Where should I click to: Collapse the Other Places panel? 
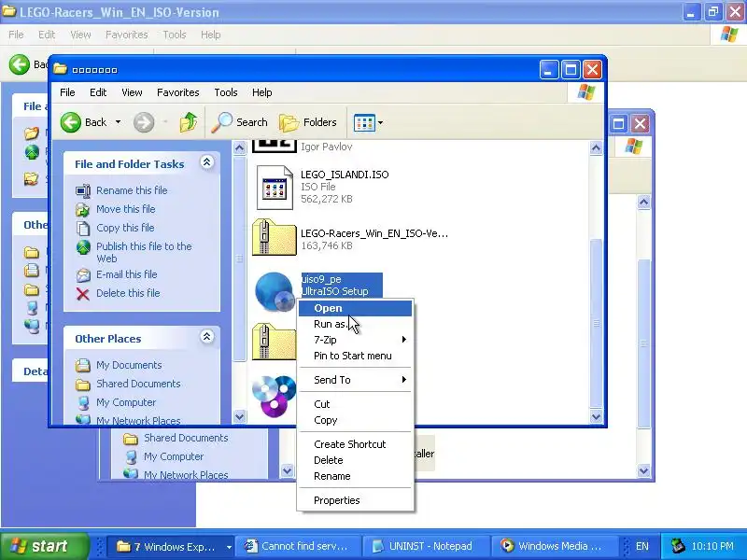206,337
